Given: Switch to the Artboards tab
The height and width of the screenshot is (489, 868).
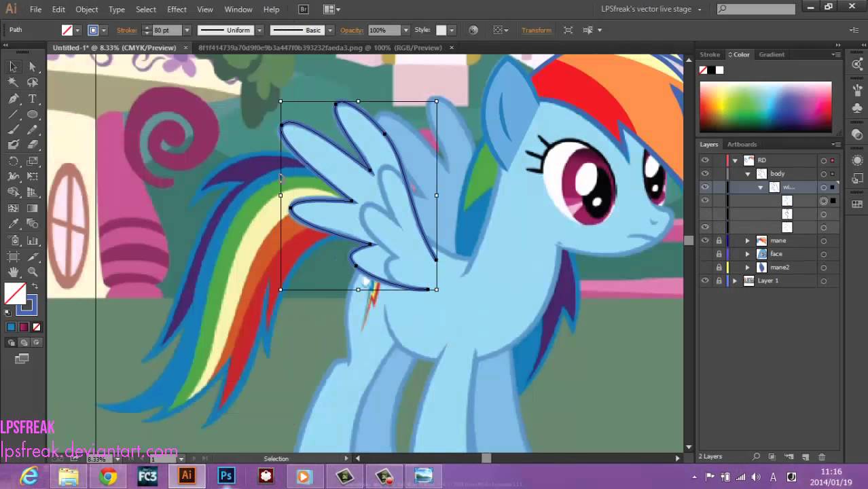Looking at the screenshot, I should pyautogui.click(x=742, y=144).
